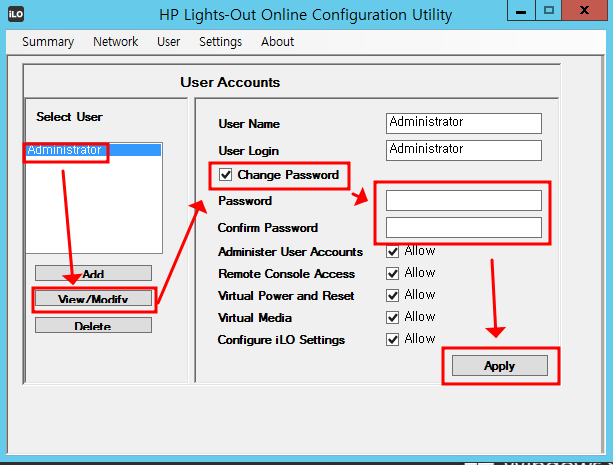Click the Add user button
Image resolution: width=613 pixels, height=465 pixels.
[93, 273]
